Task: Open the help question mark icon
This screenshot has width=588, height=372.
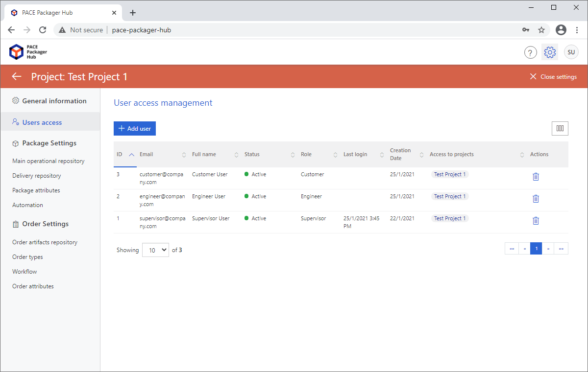Action: pyautogui.click(x=531, y=52)
